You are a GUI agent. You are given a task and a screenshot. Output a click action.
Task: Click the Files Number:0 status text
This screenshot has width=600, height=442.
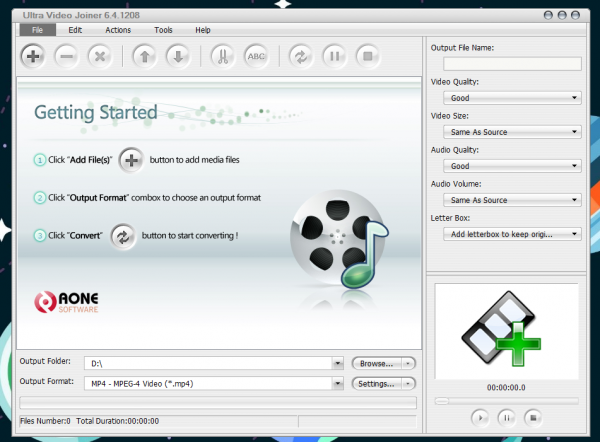(x=45, y=421)
